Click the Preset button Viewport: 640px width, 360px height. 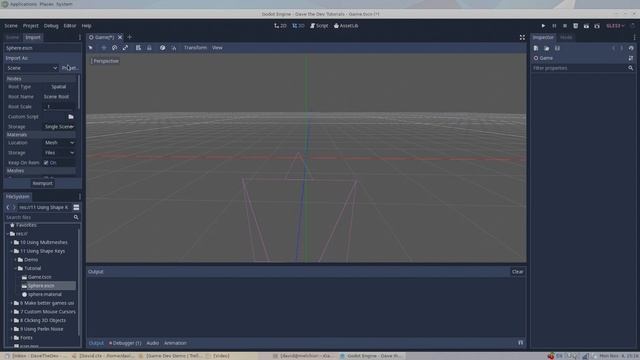point(70,68)
